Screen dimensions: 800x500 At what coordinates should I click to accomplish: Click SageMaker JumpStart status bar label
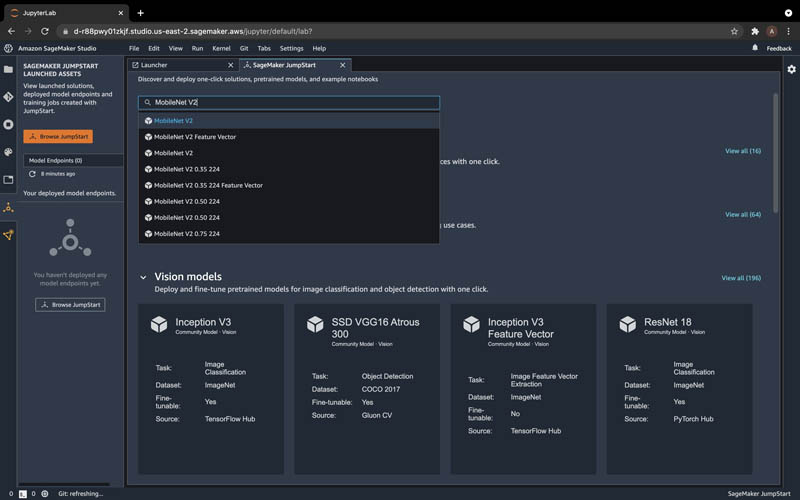tap(759, 494)
